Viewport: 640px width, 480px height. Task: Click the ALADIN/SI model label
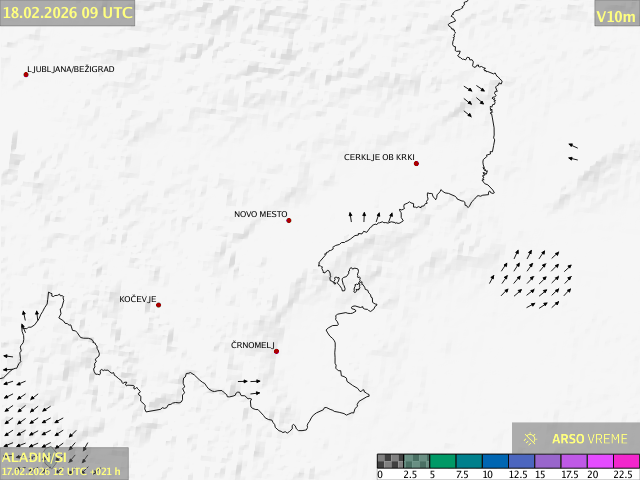tap(35, 456)
